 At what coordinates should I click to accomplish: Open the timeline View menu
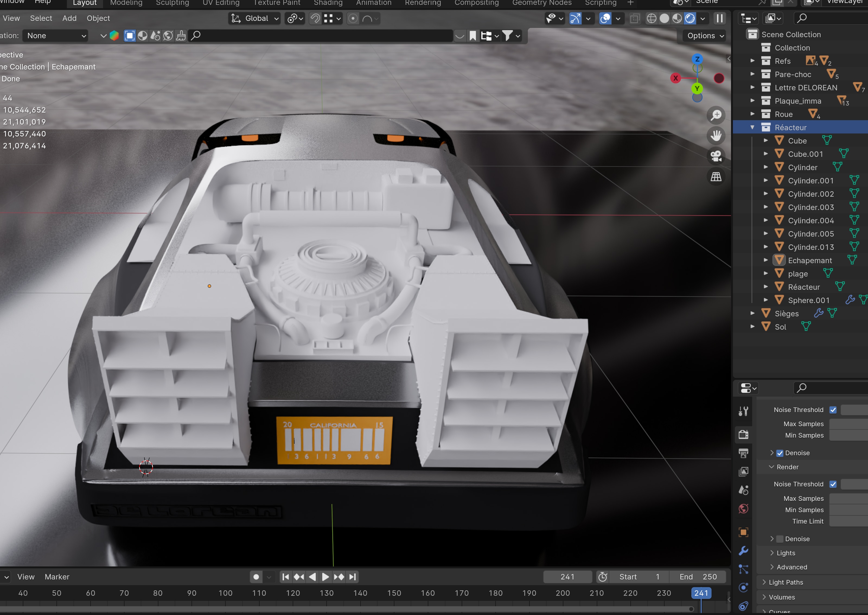click(x=26, y=577)
